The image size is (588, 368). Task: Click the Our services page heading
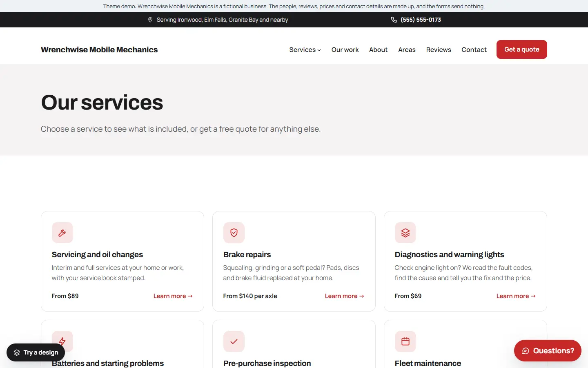(x=102, y=102)
